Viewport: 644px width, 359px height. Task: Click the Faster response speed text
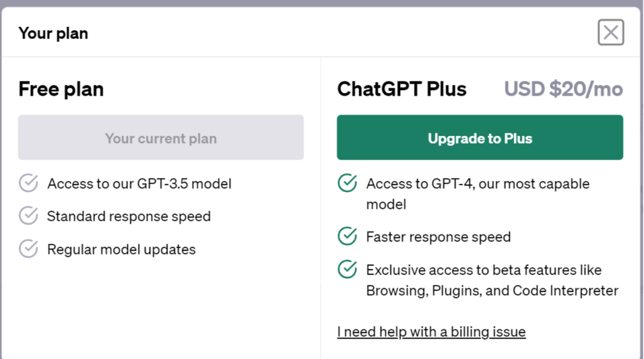coord(438,237)
